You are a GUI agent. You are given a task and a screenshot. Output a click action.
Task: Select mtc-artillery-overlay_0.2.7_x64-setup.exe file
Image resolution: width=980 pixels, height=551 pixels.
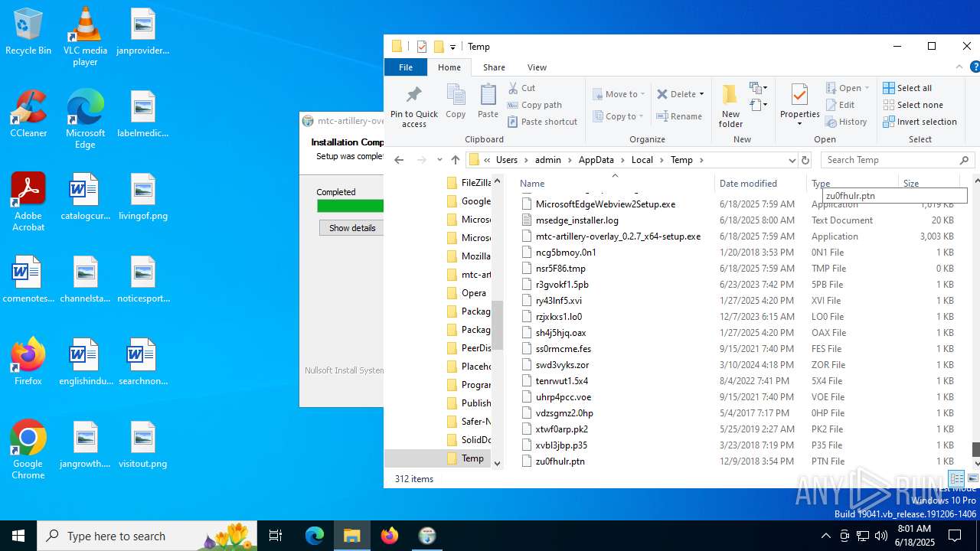(618, 236)
